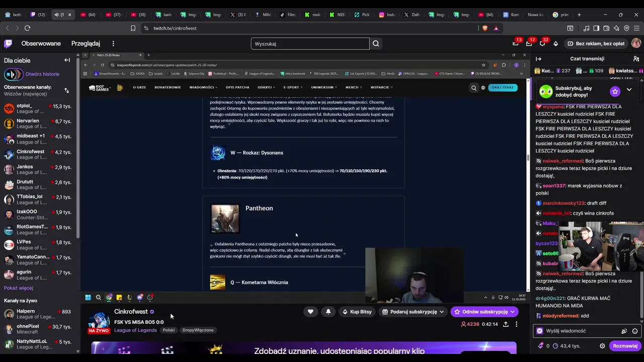Click the share stream icon
The image size is (644, 362).
(x=506, y=324)
